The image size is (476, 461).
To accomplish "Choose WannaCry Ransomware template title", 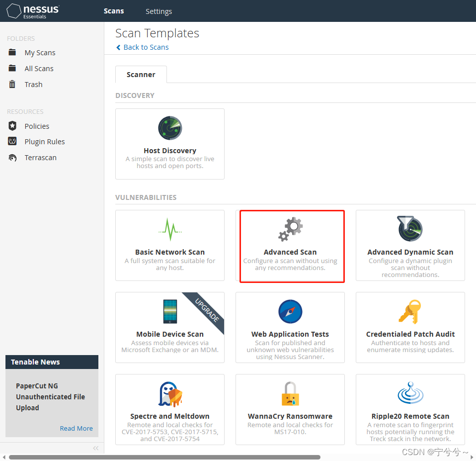I will pos(290,416).
